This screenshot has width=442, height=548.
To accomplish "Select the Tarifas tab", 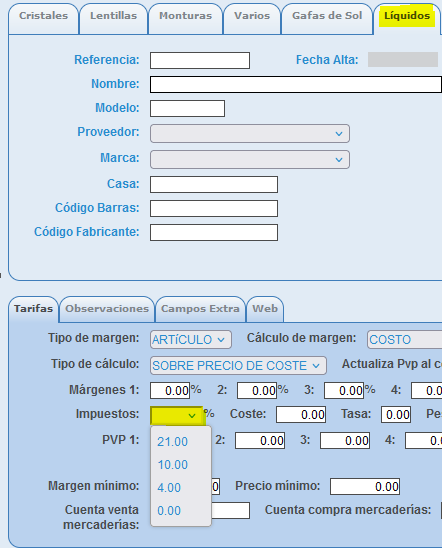I will click(33, 309).
